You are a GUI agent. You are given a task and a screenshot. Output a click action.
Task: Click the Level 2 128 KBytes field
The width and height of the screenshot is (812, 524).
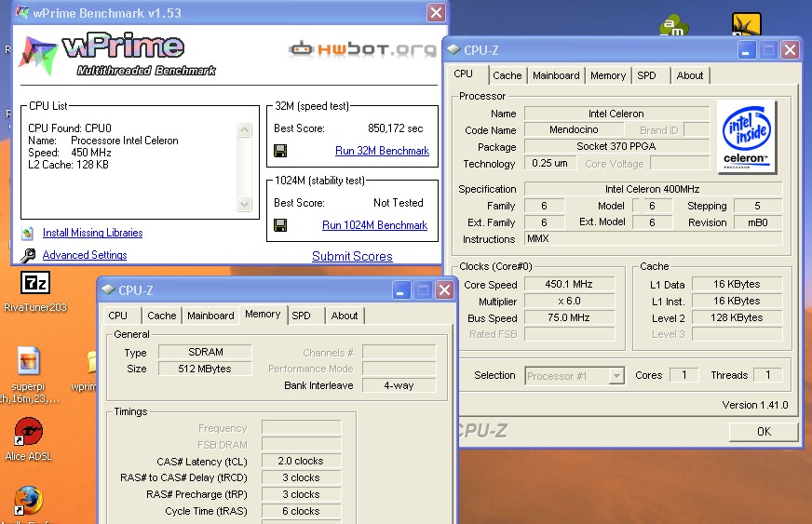tap(737, 318)
